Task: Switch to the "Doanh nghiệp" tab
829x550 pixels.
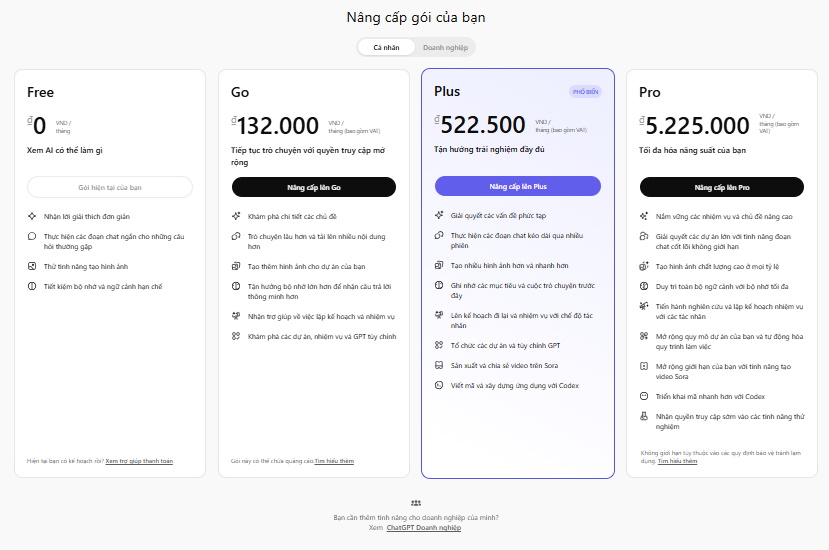Action: tap(445, 47)
